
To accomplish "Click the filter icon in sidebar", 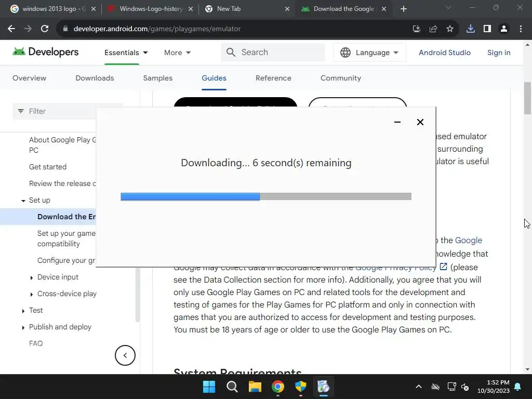I will click(x=21, y=111).
